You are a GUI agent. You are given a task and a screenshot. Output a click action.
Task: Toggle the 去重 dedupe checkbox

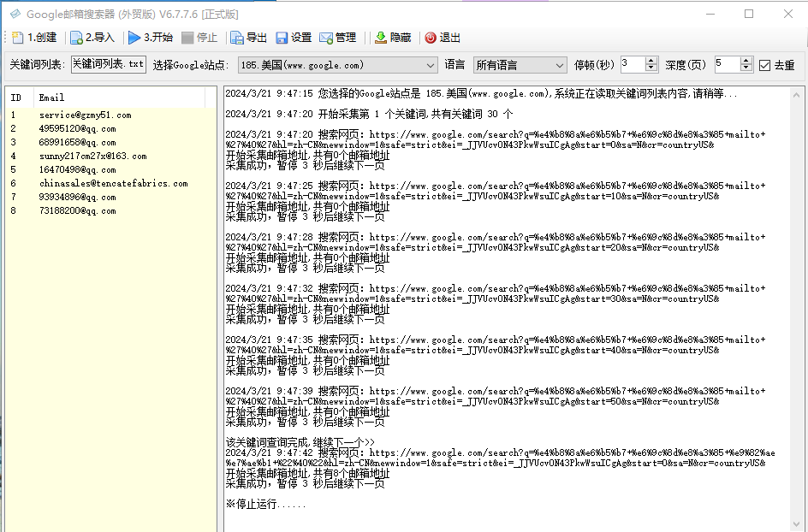coord(764,65)
